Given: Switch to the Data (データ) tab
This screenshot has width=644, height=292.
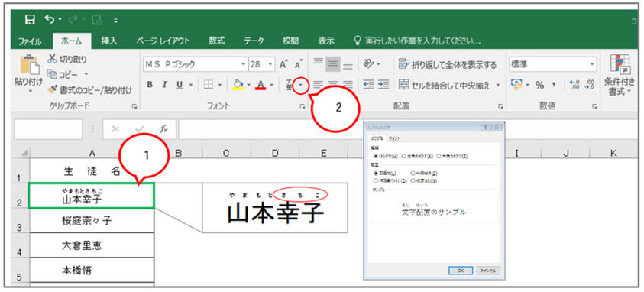Looking at the screenshot, I should pyautogui.click(x=254, y=41).
